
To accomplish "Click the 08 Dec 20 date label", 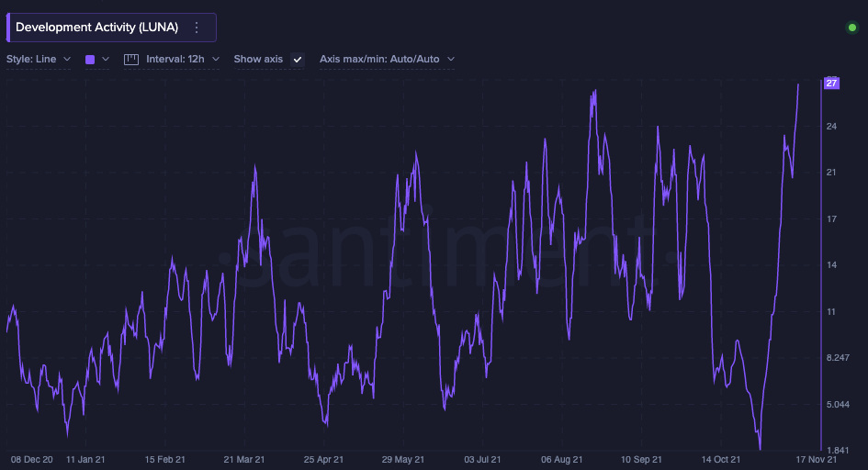I will point(31,459).
